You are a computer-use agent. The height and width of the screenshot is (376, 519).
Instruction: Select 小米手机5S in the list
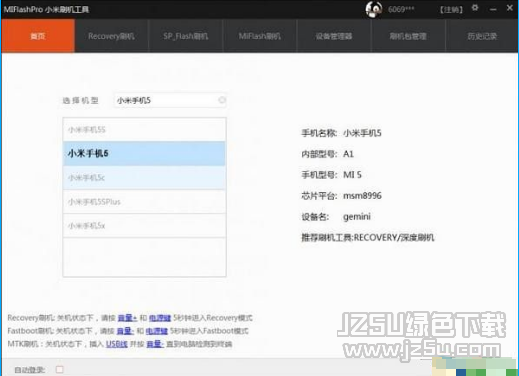click(144, 130)
